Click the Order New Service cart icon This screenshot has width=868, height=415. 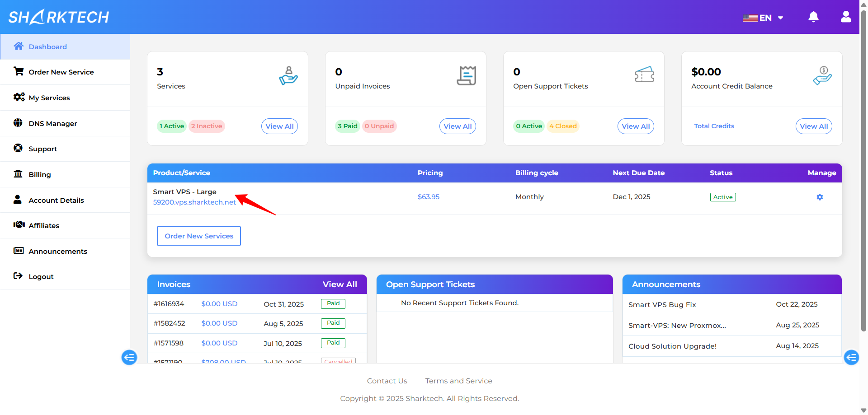coord(19,71)
